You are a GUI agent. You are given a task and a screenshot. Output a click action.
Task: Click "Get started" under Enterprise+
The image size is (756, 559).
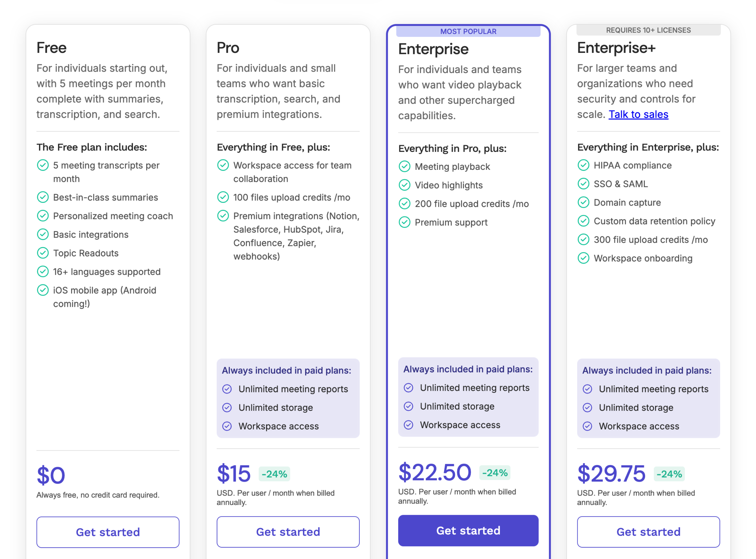click(x=648, y=532)
